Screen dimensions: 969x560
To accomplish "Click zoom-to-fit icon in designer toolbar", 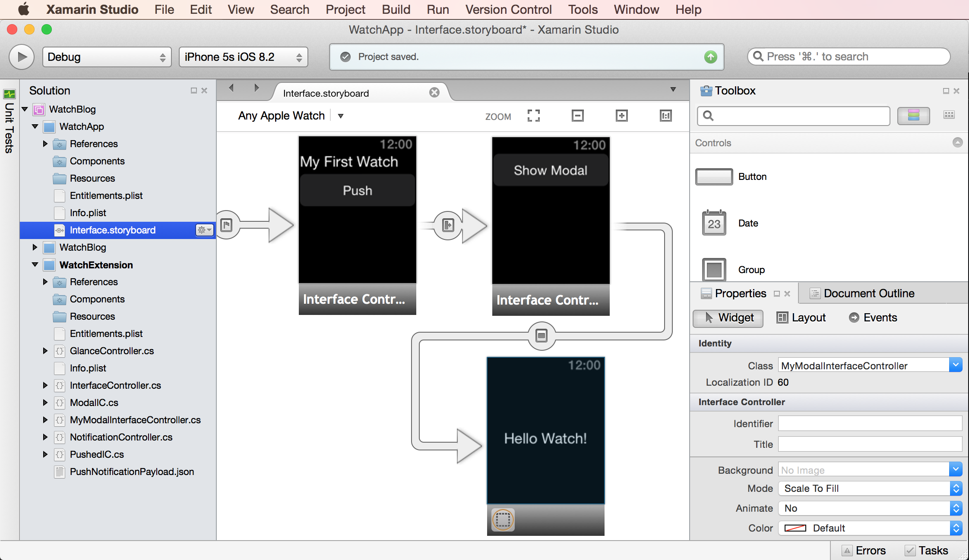I will coord(534,116).
